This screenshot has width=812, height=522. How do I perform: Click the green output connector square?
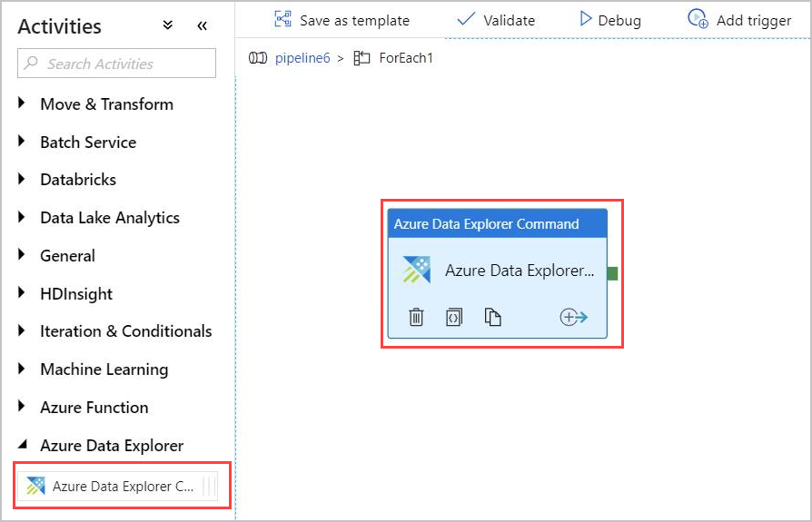[x=612, y=273]
